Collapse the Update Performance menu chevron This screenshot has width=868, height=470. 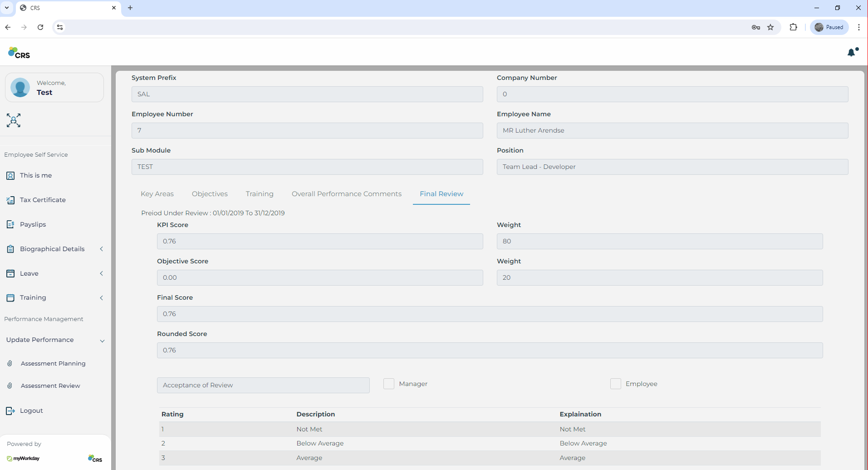[102, 341]
